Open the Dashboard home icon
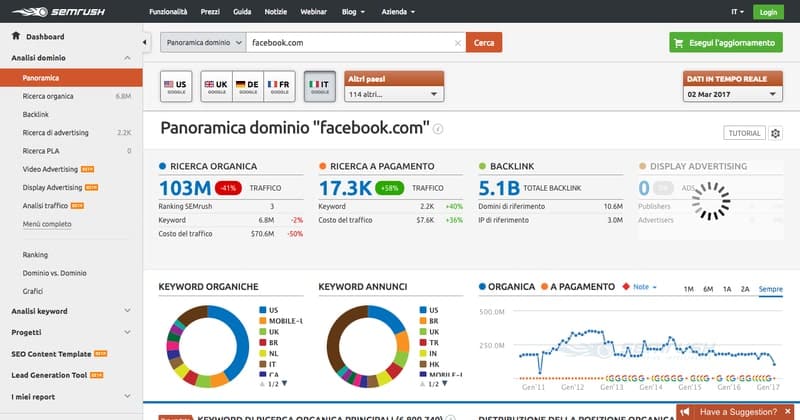The width and height of the screenshot is (800, 420). pos(16,36)
